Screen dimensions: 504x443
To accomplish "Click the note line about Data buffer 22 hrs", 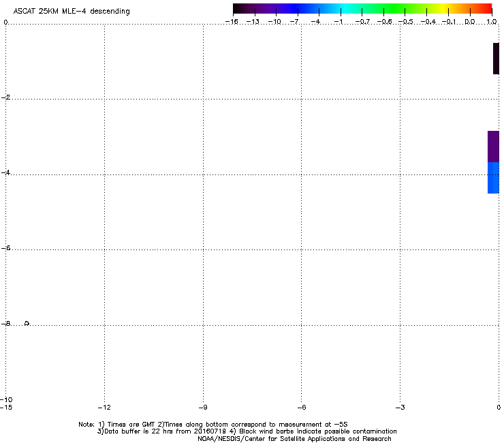I will pos(247,431).
